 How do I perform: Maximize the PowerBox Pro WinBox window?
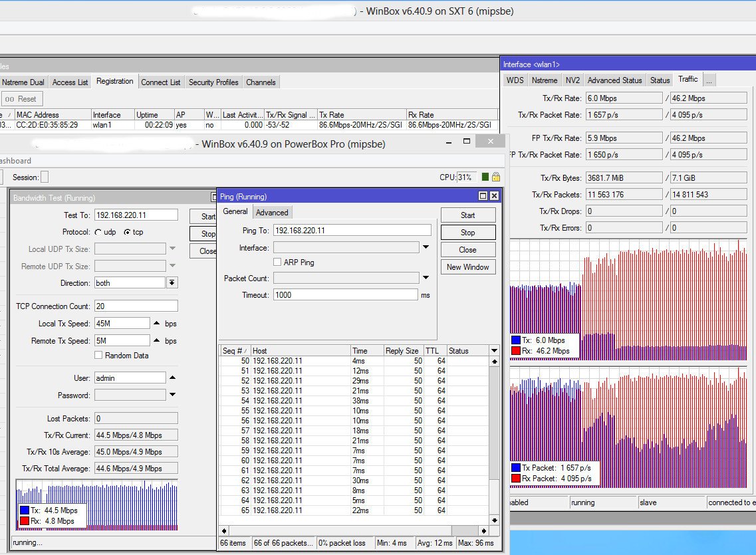pos(466,141)
